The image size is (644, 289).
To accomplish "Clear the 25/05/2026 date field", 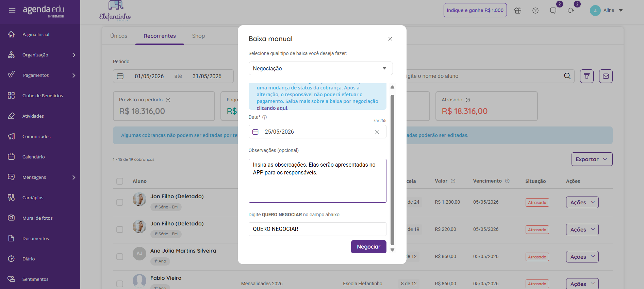I will (x=377, y=132).
